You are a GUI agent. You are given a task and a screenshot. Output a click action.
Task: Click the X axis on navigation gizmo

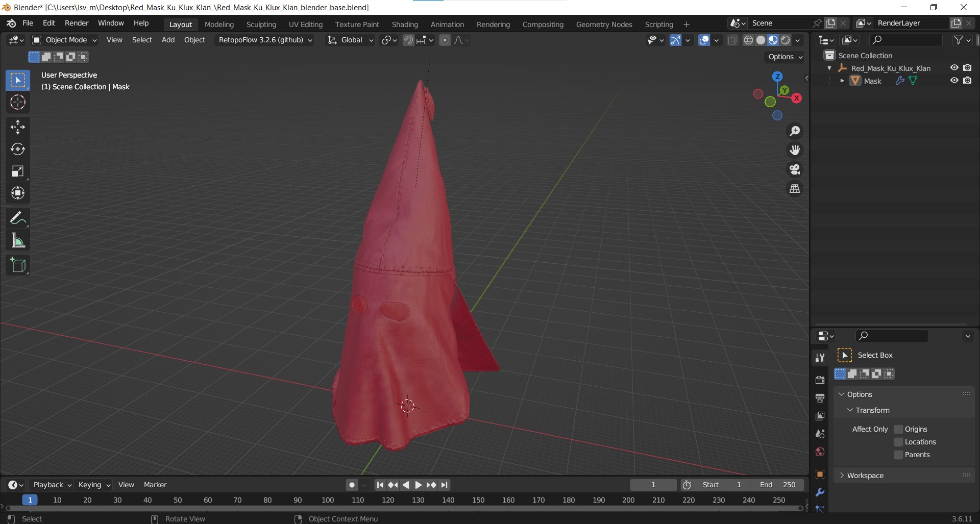[x=796, y=98]
